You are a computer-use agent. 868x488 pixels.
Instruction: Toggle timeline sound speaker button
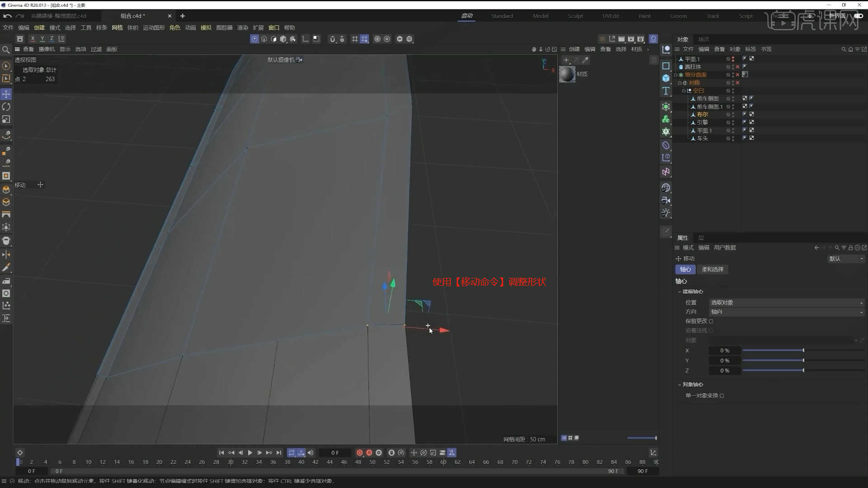click(311, 453)
